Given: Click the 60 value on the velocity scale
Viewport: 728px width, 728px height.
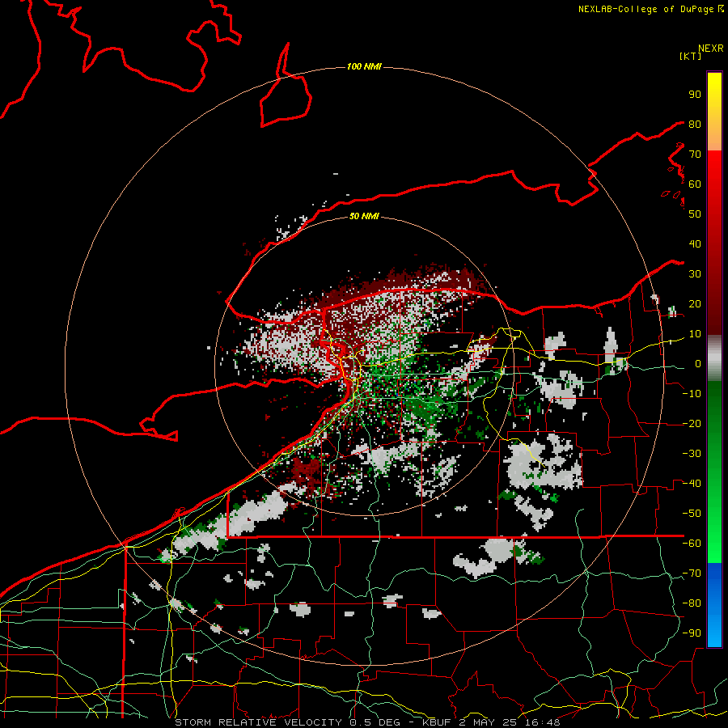Looking at the screenshot, I should (x=695, y=184).
